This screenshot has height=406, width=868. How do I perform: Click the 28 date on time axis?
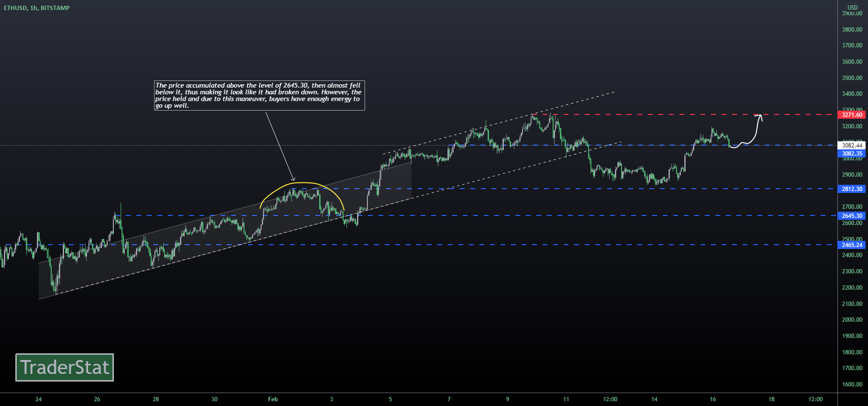click(x=156, y=399)
